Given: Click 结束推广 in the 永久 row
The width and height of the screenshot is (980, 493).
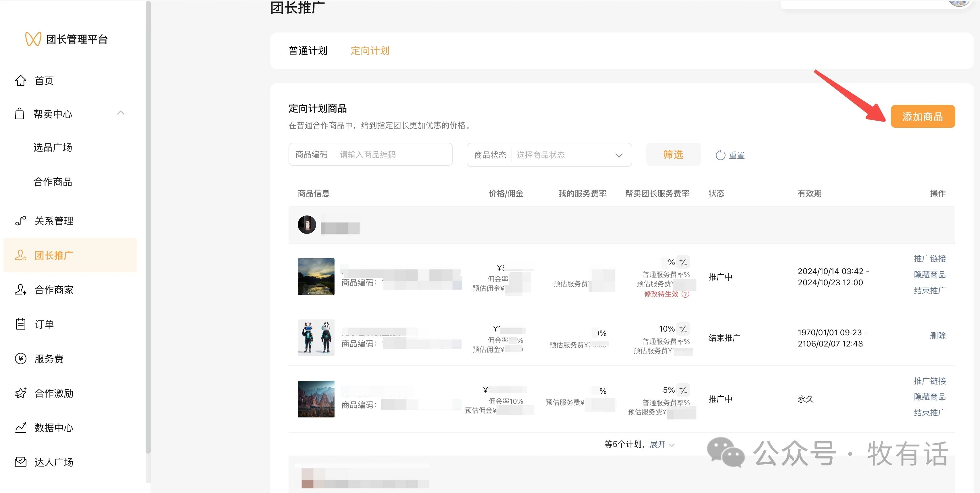Looking at the screenshot, I should point(929,413).
